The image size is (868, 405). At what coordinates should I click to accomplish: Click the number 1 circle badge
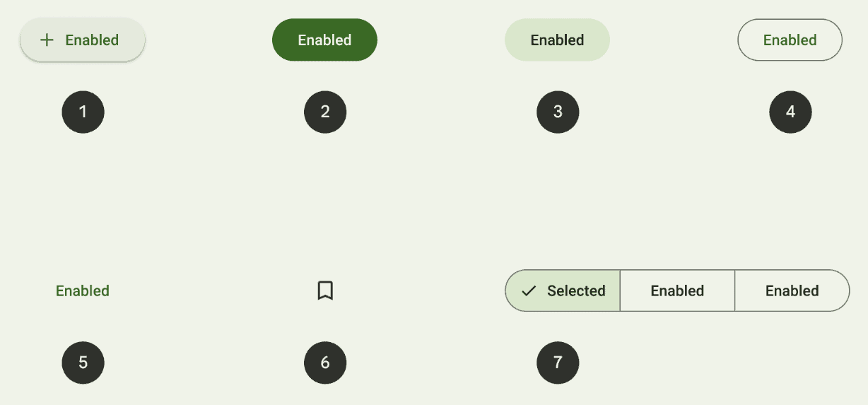83,112
